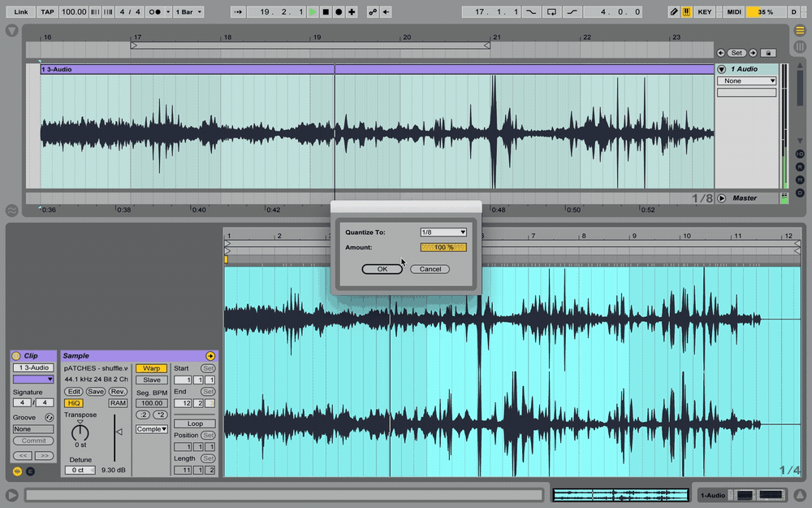The image size is (812, 508).
Task: Start playback with the green Play button
Action: pyautogui.click(x=313, y=12)
